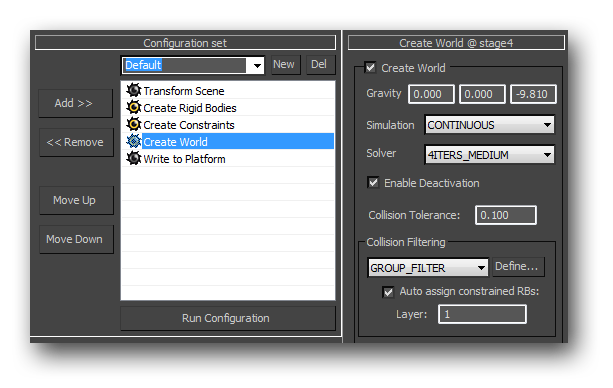Viewport: 613px width, 388px height.
Task: Click the blue gear icon beside Create World
Action: (134, 141)
